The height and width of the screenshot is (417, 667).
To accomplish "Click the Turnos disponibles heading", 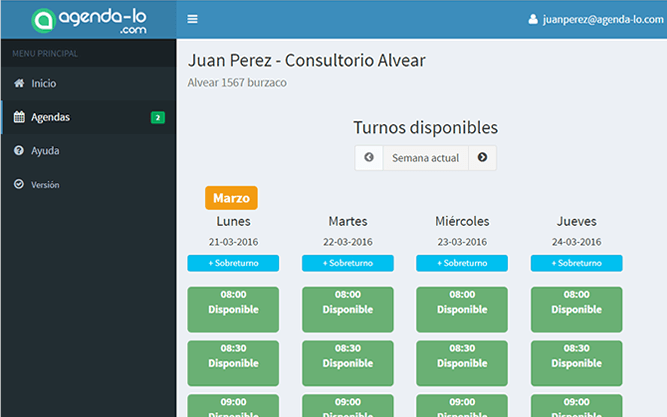I will click(x=425, y=128).
